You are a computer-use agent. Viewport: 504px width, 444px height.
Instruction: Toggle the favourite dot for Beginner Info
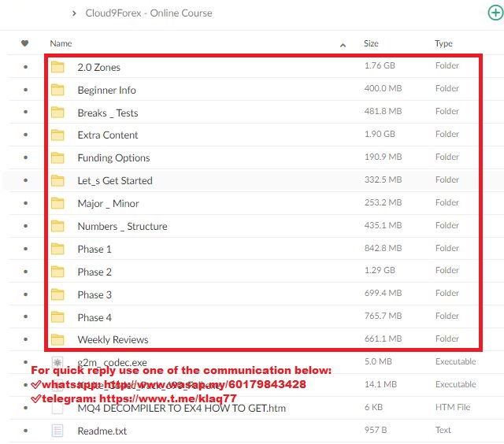click(25, 90)
